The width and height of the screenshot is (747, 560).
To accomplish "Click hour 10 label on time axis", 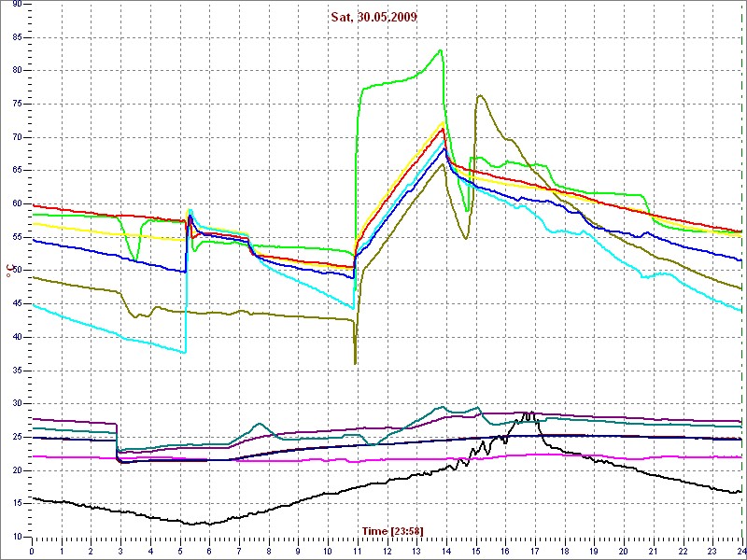I will click(x=328, y=552).
